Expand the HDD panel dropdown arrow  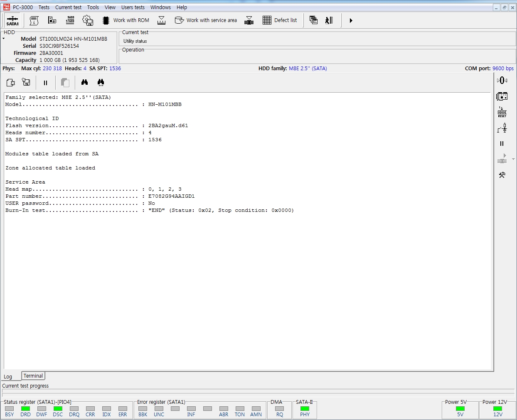point(4,39)
